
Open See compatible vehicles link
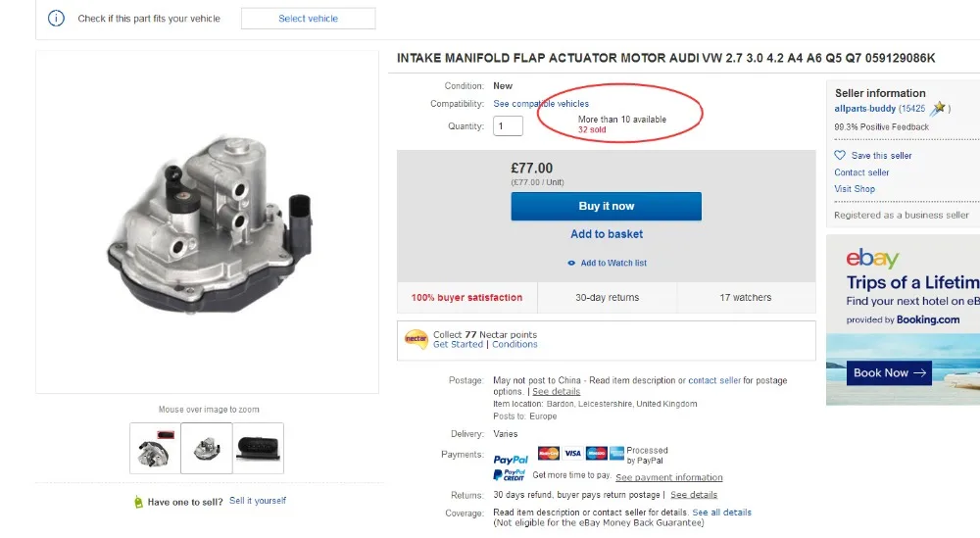point(541,104)
